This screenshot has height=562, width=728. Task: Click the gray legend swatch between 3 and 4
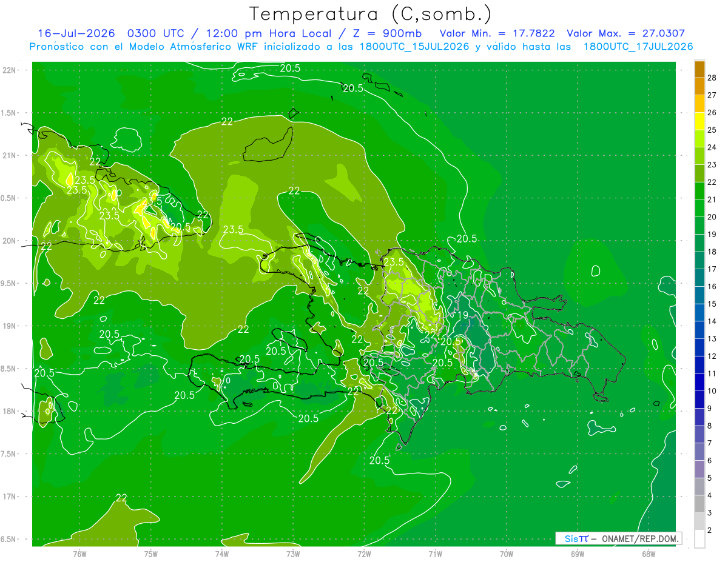click(699, 504)
